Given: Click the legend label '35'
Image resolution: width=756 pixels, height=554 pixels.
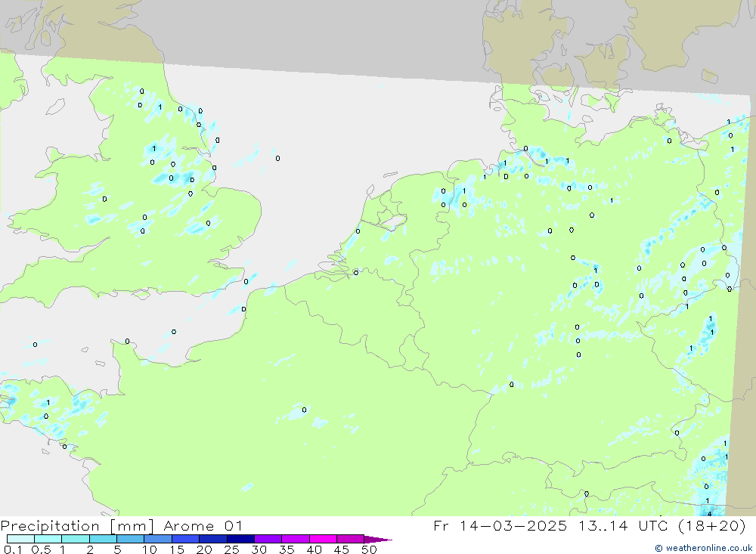Looking at the screenshot, I should [x=287, y=549].
